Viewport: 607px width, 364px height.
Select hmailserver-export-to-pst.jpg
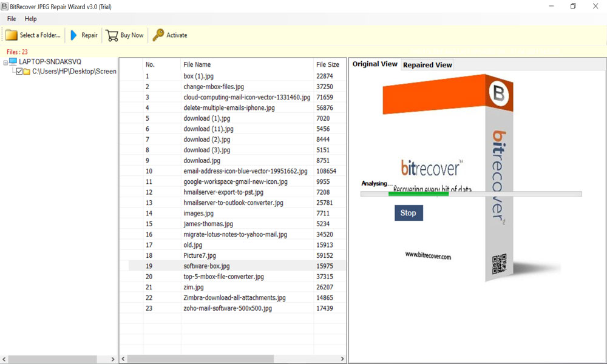point(223,192)
